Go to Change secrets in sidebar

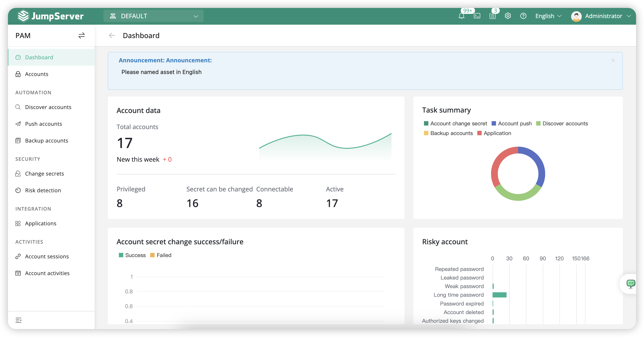pos(44,174)
